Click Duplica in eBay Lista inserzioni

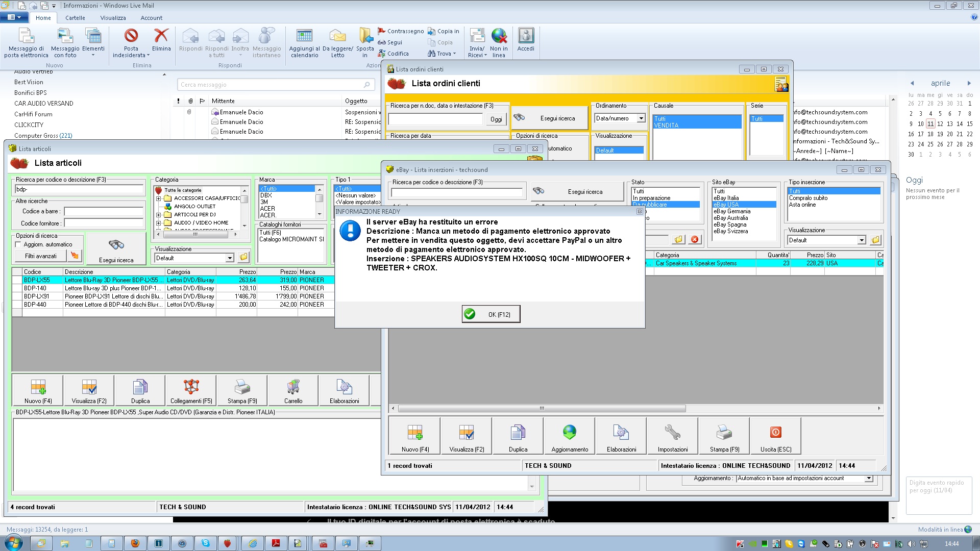click(518, 436)
